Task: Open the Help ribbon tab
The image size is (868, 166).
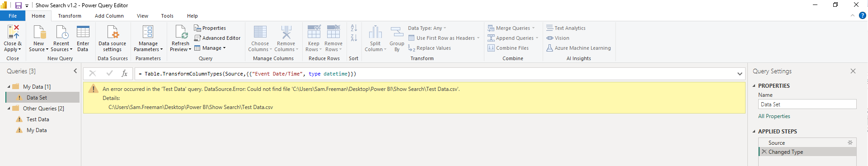Action: (x=192, y=16)
